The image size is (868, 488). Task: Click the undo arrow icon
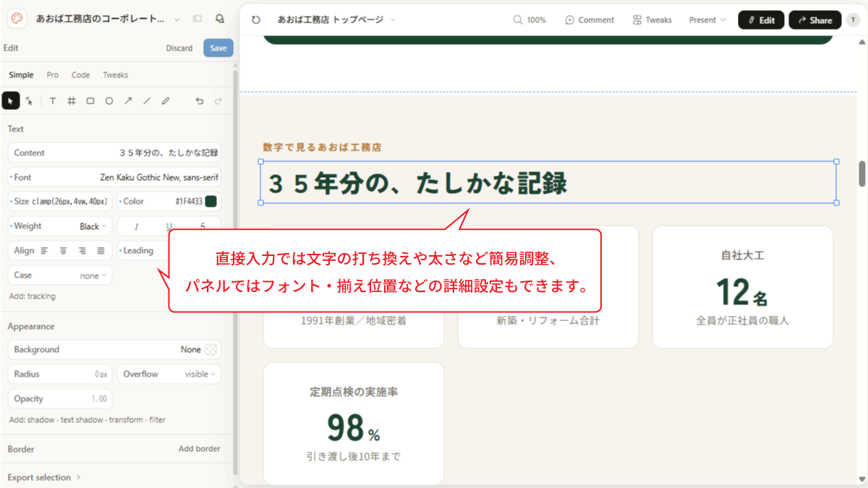pyautogui.click(x=200, y=101)
